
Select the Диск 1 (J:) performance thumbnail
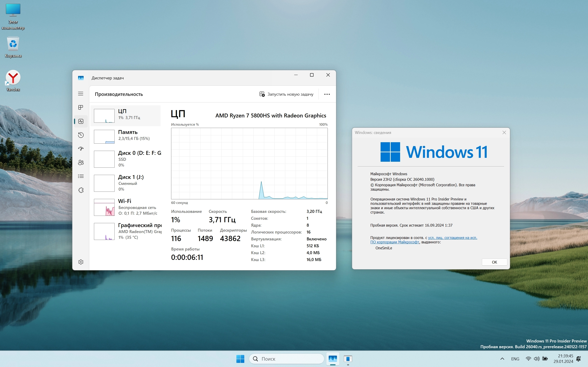(104, 183)
